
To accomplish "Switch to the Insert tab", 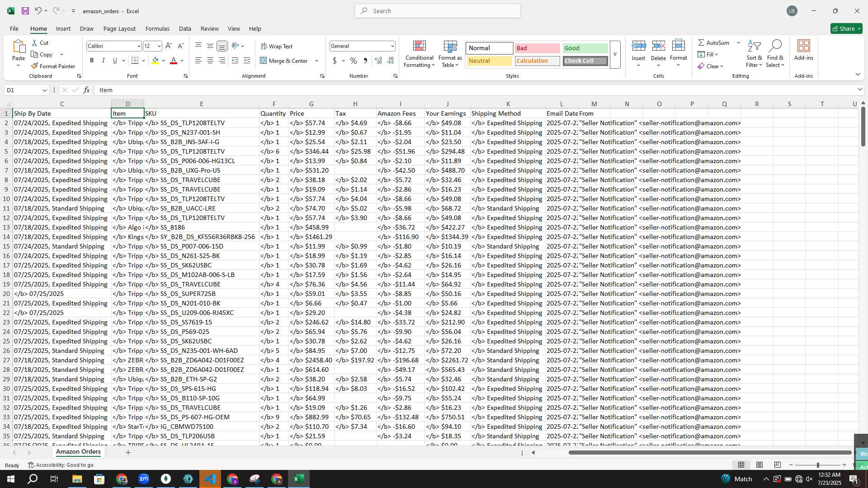I will [63, 28].
